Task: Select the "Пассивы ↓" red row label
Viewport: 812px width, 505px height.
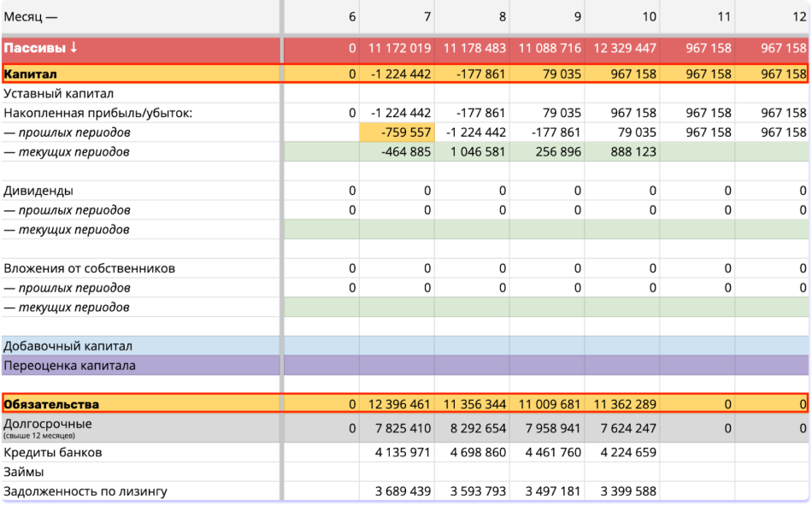Action: pyautogui.click(x=41, y=49)
